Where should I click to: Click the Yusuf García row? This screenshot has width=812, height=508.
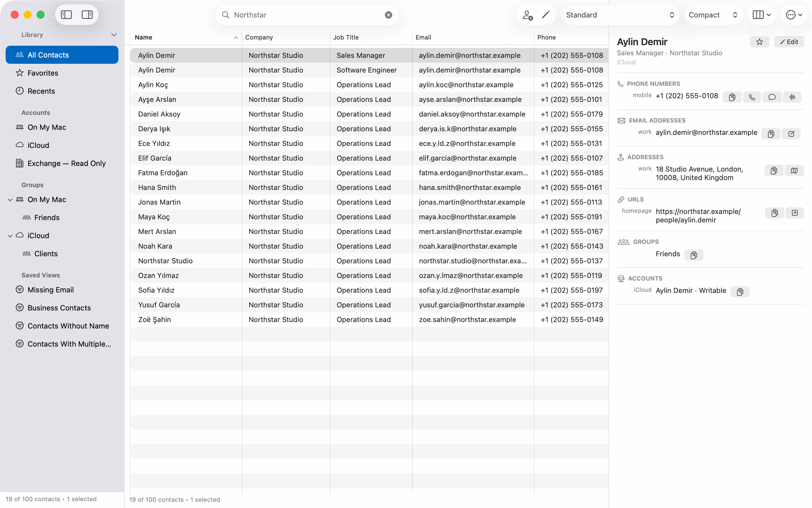369,305
